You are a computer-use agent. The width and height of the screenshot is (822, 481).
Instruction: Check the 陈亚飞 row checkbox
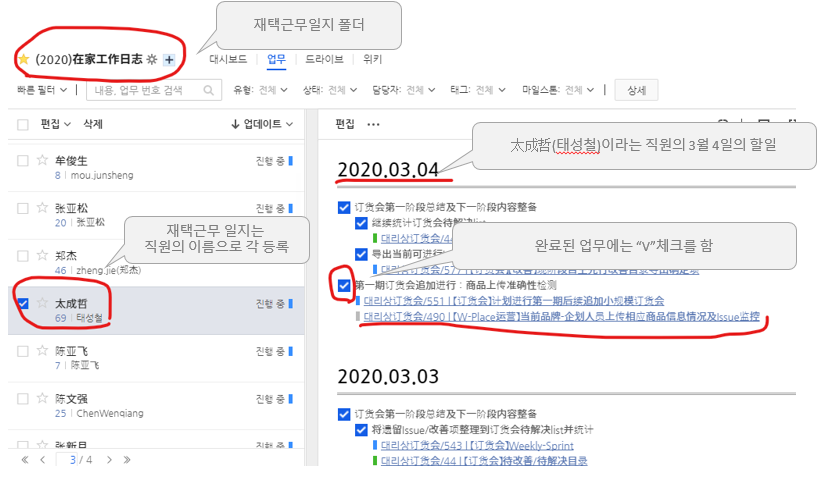[23, 351]
